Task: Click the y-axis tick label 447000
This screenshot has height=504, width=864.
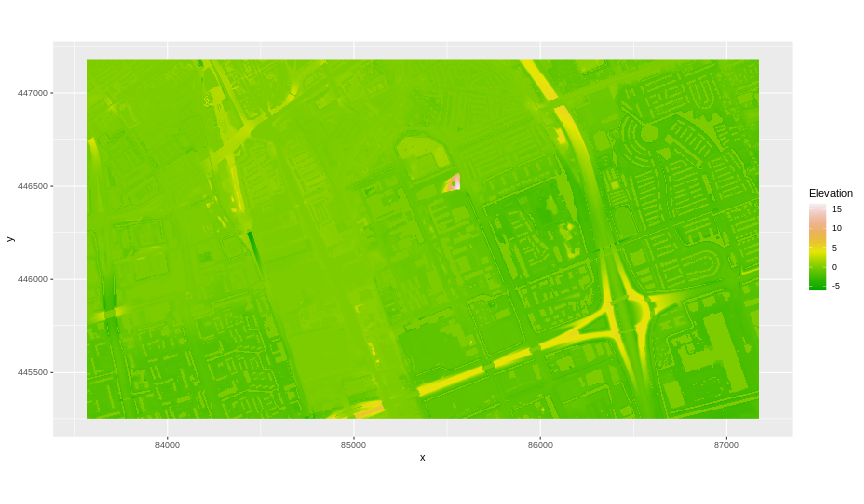Action: [33, 93]
